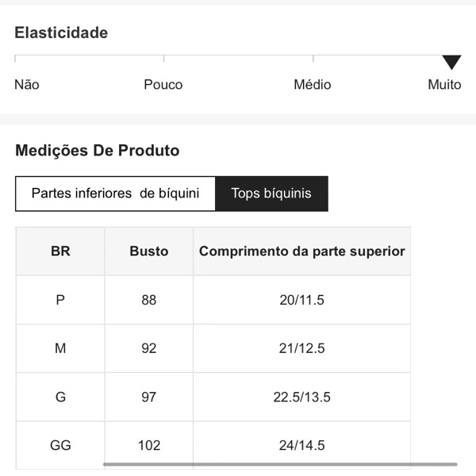Click the bust value 97 cell
This screenshot has height=476, width=476.
click(x=149, y=397)
